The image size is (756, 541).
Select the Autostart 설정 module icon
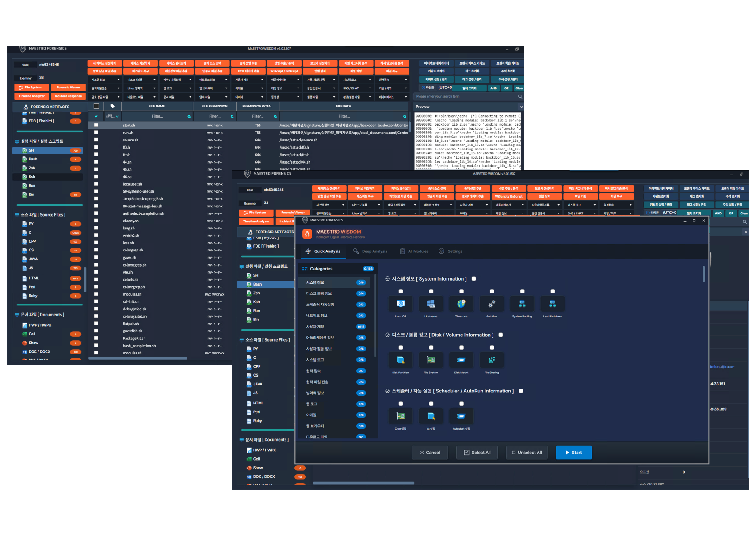click(461, 416)
